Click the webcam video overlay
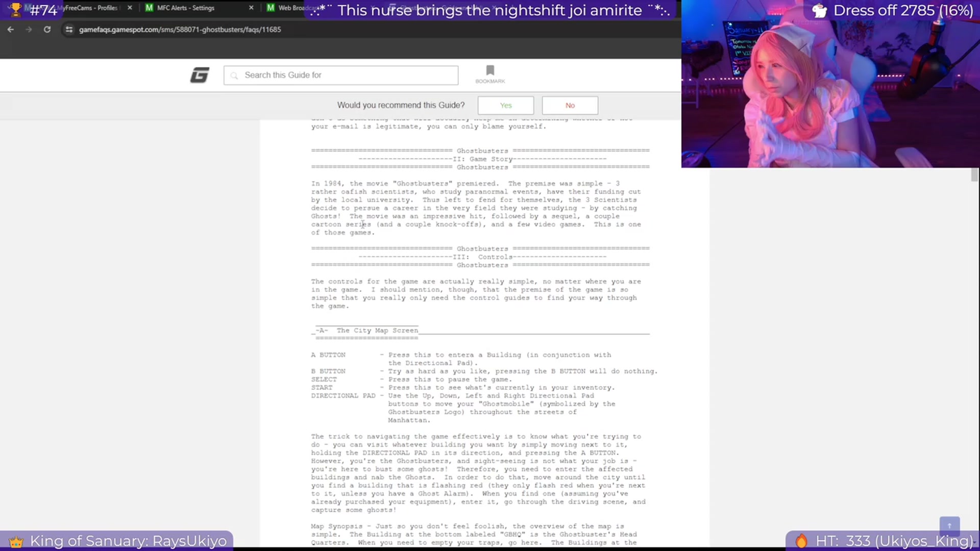Viewport: 980px width, 551px height. (x=830, y=84)
